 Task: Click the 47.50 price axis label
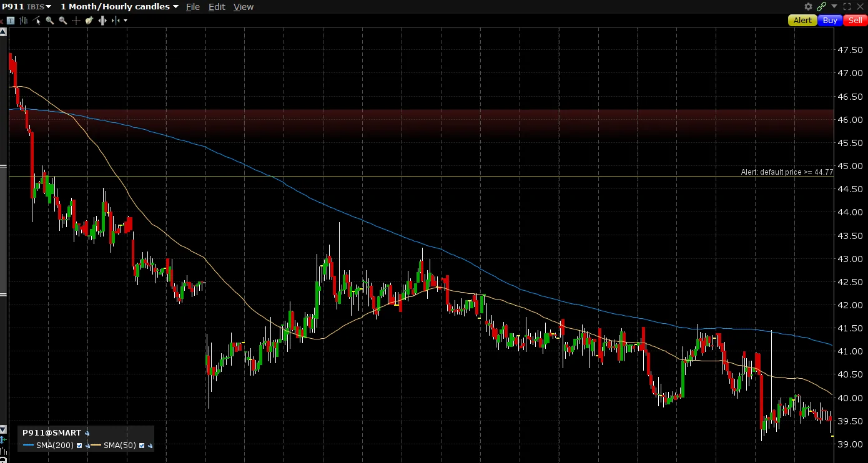851,50
